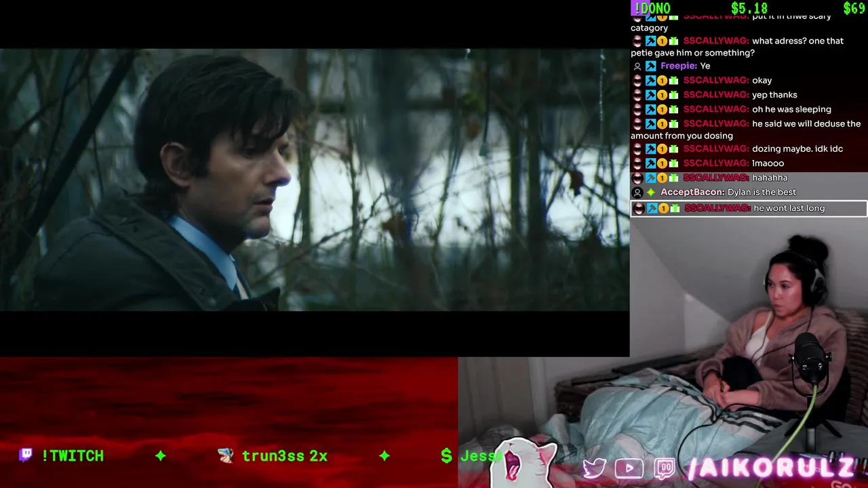Click SSCALLYWAG username on 'hahahha' message
Image resolution: width=868 pixels, height=488 pixels.
(716, 178)
